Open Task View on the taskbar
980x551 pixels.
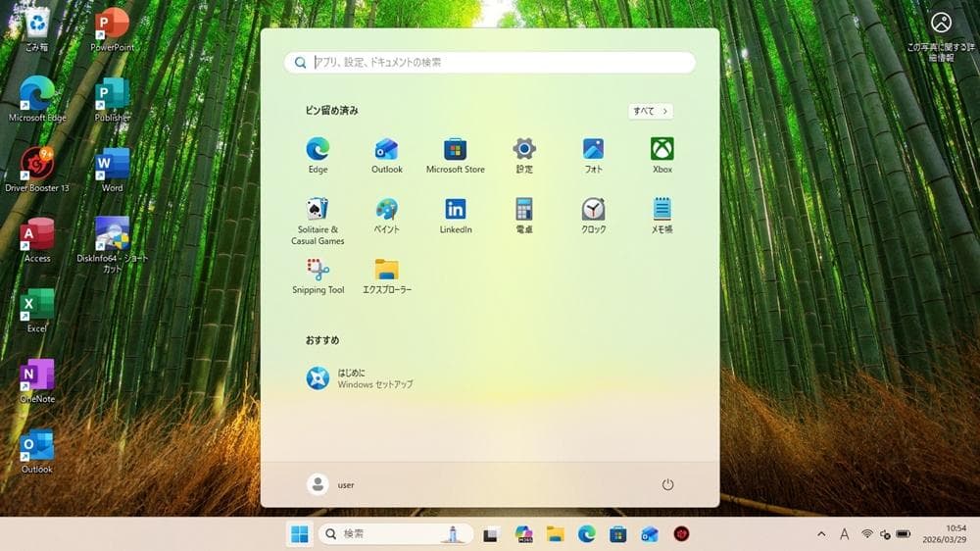491,534
